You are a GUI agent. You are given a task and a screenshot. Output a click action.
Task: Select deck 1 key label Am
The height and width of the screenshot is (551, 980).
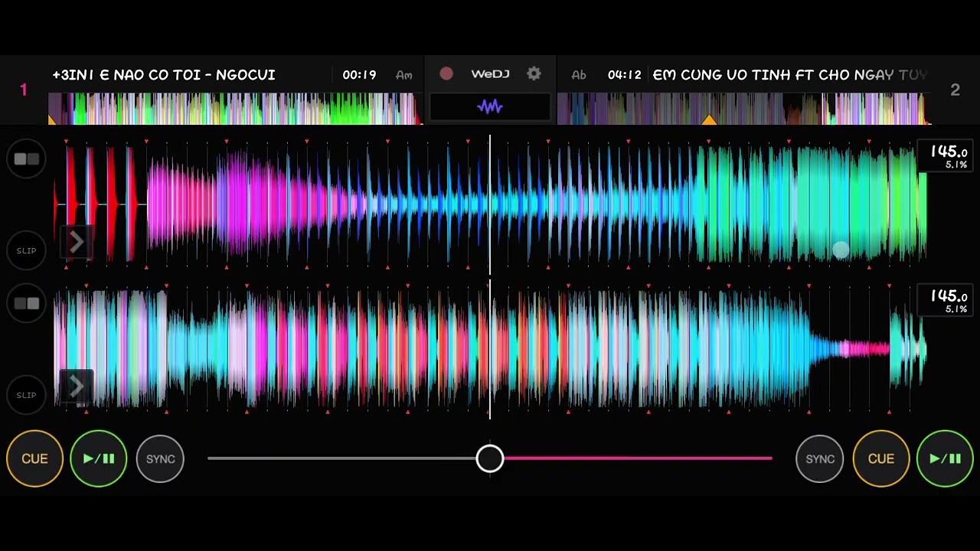(404, 75)
